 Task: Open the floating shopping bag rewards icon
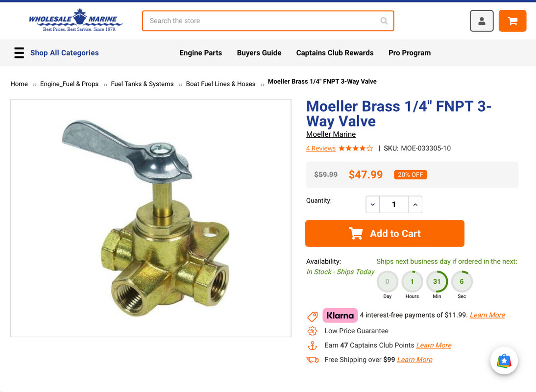(x=504, y=361)
